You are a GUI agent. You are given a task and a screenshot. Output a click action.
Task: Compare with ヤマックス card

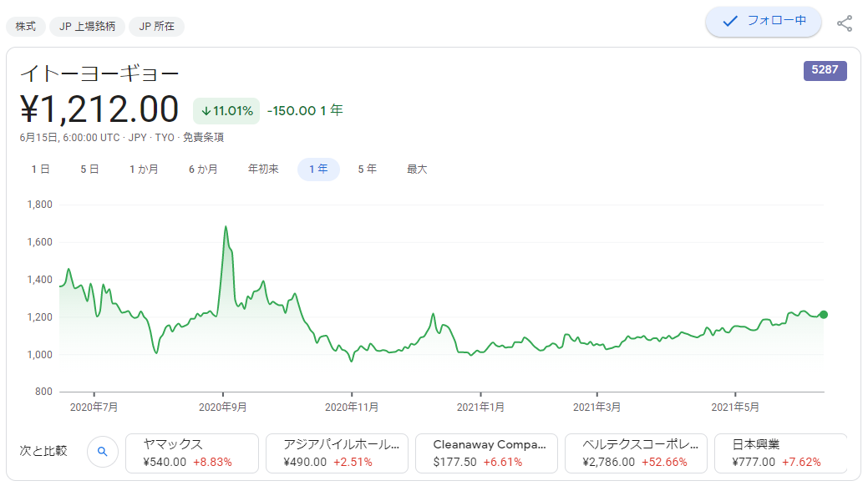tap(192, 453)
